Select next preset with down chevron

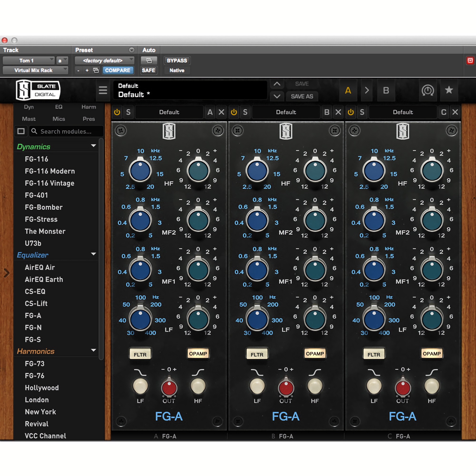(x=277, y=96)
